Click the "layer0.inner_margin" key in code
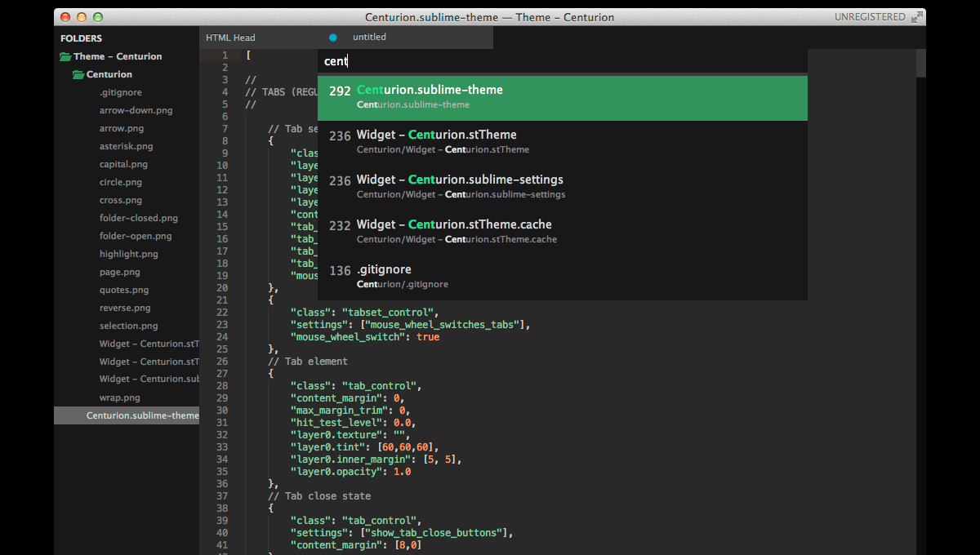980x555 pixels. [351, 459]
